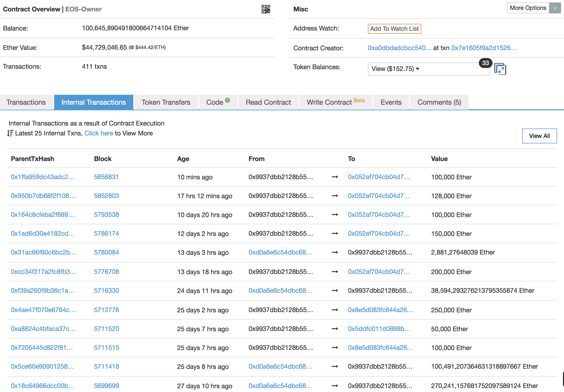
Task: Open From address 0xd0a6e6c54dbc68 in block 5780084 row
Action: click(x=280, y=252)
